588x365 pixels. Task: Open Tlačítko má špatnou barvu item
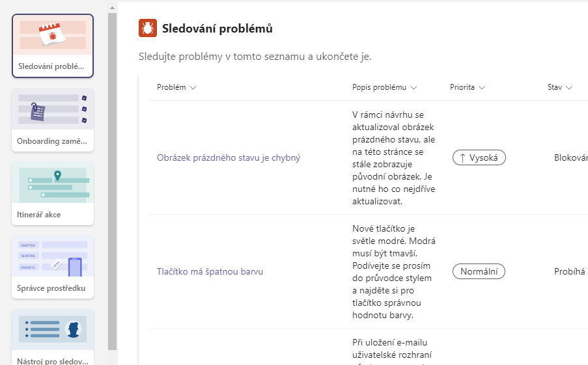[x=210, y=272]
